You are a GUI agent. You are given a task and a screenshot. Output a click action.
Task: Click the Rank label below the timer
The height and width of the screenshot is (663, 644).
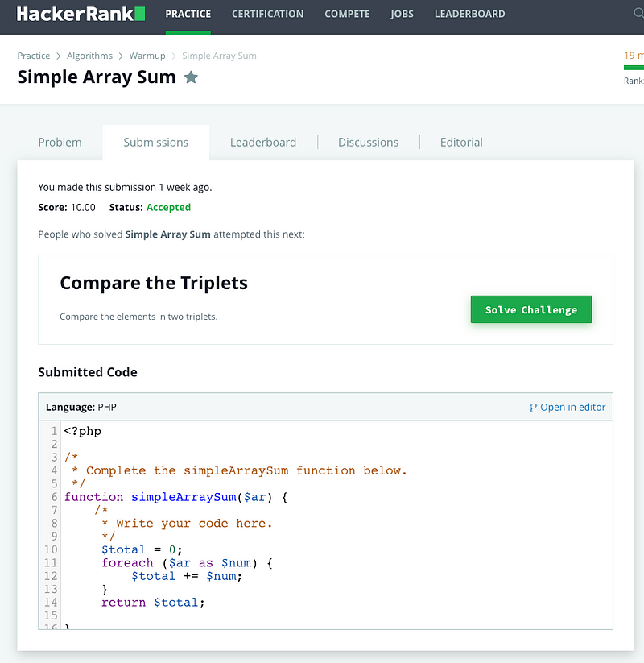[634, 81]
